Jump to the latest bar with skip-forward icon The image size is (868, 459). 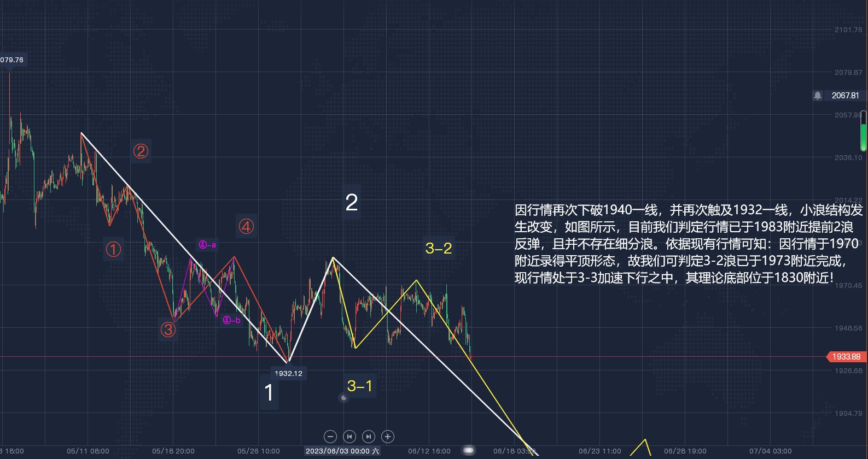click(369, 437)
